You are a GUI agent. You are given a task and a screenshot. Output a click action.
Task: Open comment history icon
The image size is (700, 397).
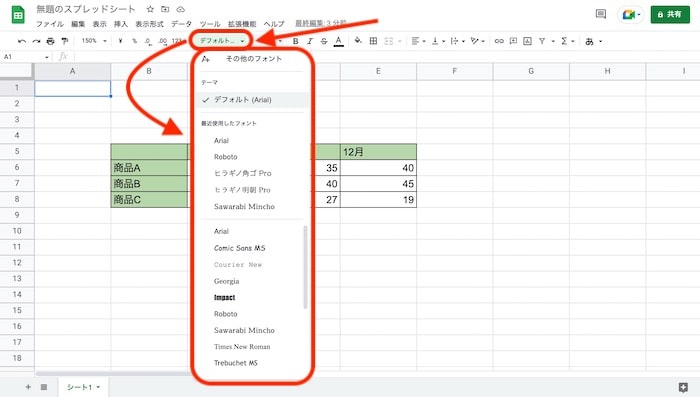(x=601, y=14)
